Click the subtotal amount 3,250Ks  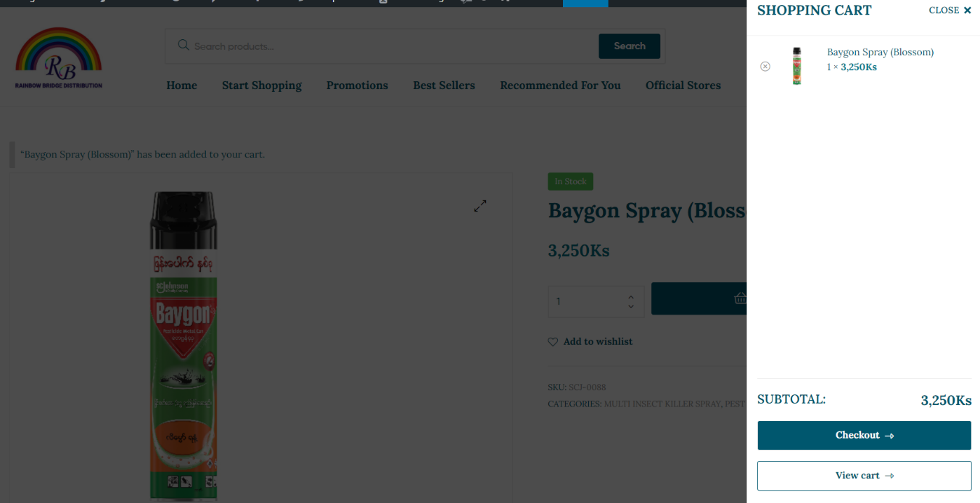click(946, 400)
